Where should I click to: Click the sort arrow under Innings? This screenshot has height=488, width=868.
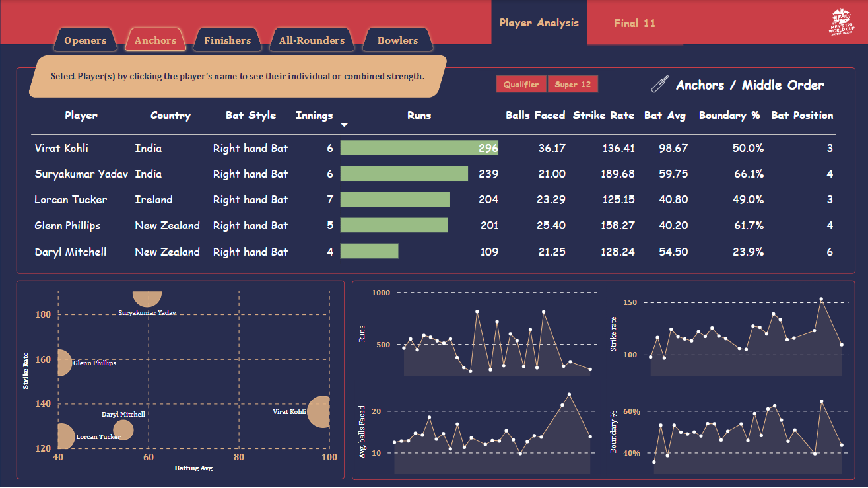point(344,125)
